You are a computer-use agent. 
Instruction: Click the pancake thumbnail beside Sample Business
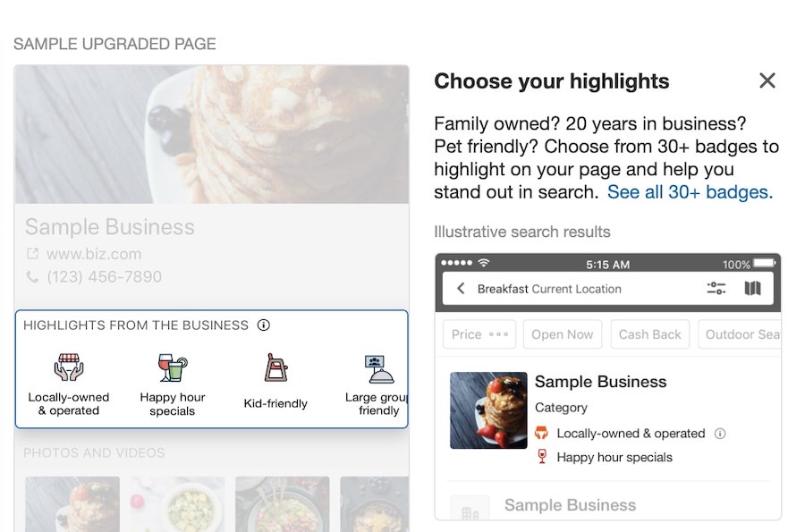pos(488,409)
